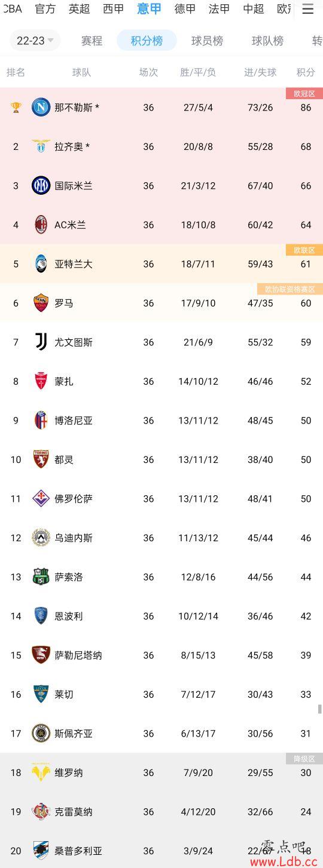Tap the Sampdoria club badge

click(41, 851)
